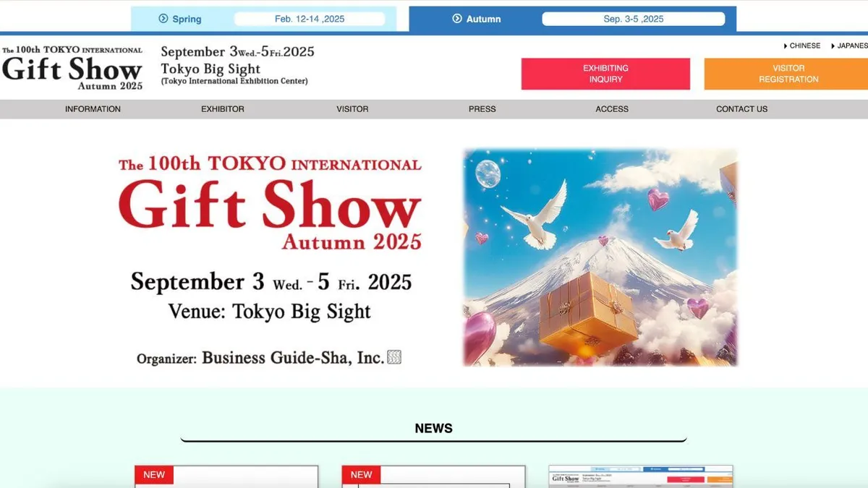868x488 pixels.
Task: Click the NEWS section heading
Action: tap(433, 428)
